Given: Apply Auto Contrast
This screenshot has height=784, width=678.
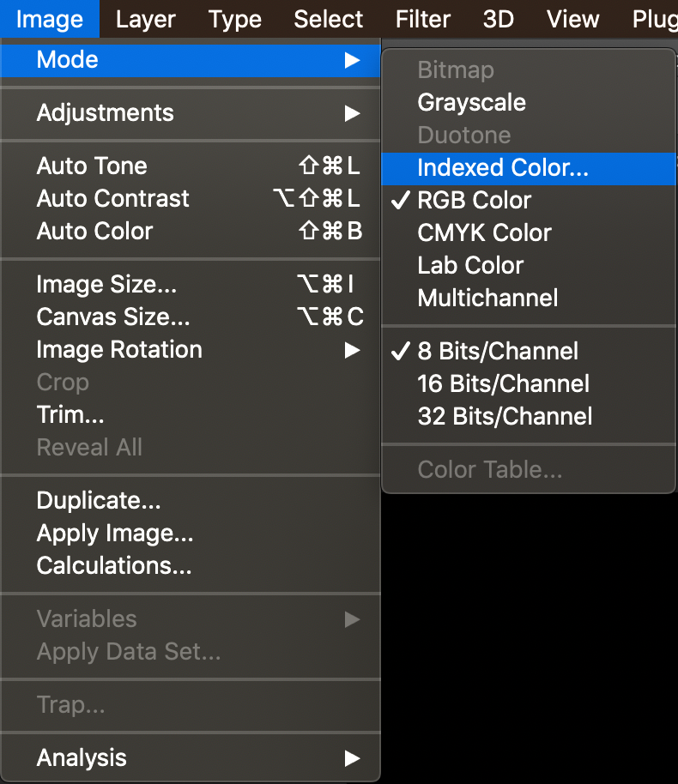Looking at the screenshot, I should coord(191,199).
